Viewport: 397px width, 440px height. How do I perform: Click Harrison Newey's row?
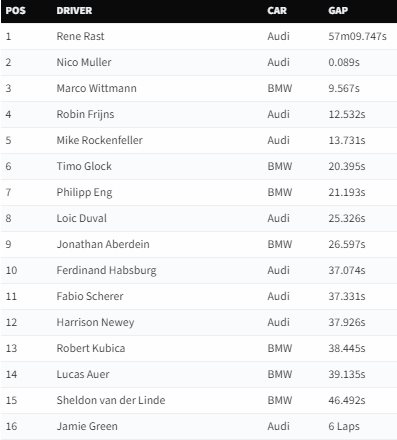click(x=199, y=322)
